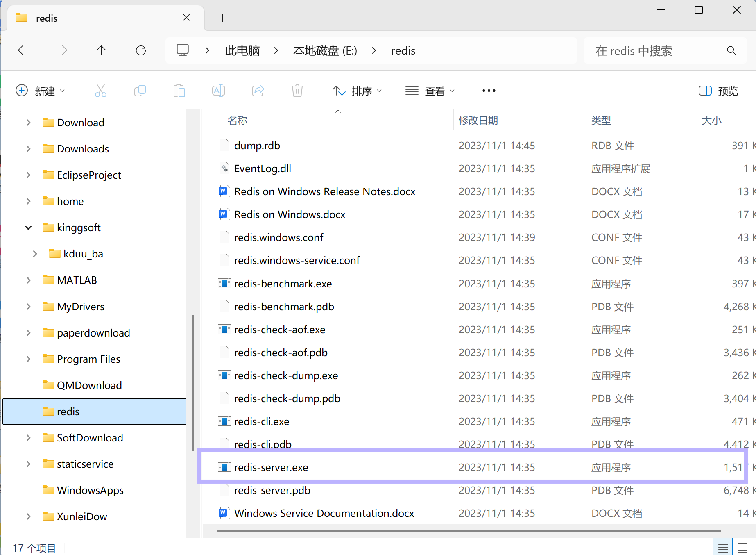Open the chevron dropdown after 本地磁盘 (E:)
The width and height of the screenshot is (756, 555).
click(x=374, y=50)
